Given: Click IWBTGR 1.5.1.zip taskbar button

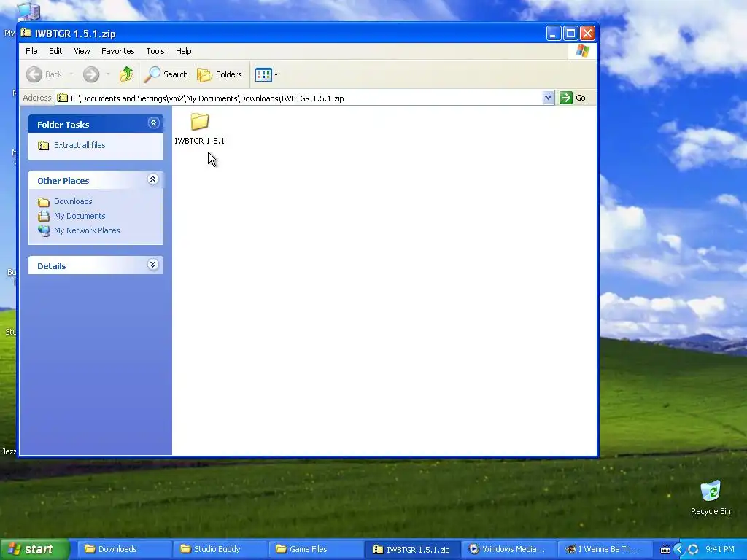Looking at the screenshot, I should [412, 550].
